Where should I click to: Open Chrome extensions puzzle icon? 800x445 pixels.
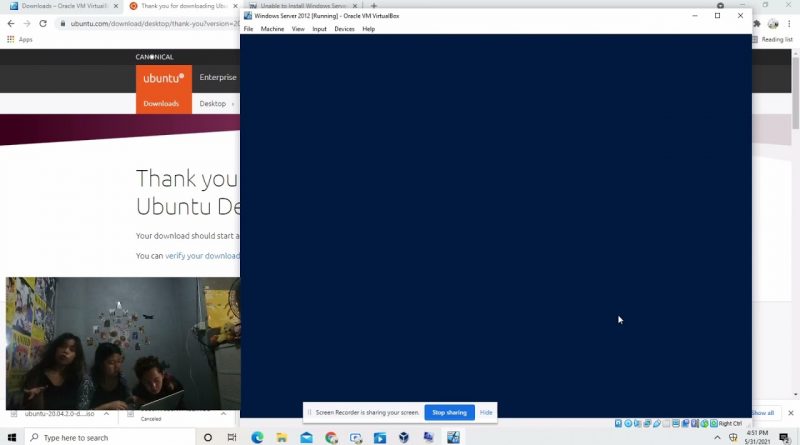757,23
